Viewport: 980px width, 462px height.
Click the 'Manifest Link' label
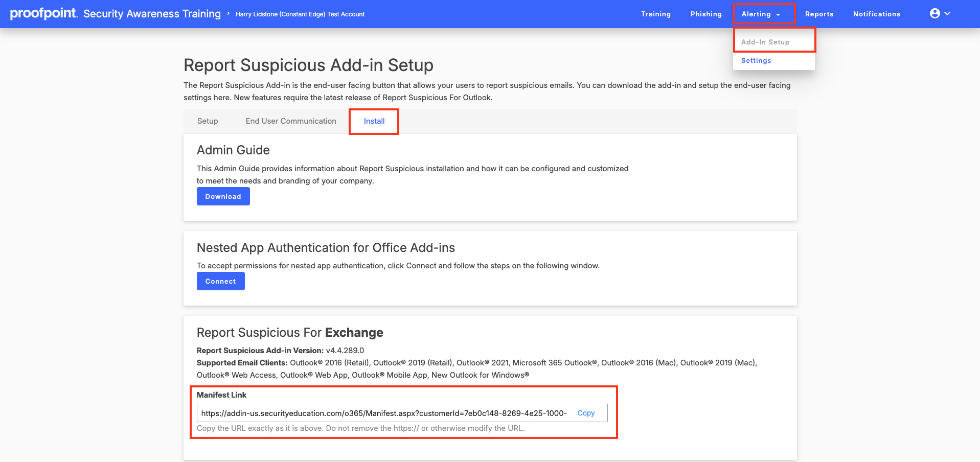[221, 395]
